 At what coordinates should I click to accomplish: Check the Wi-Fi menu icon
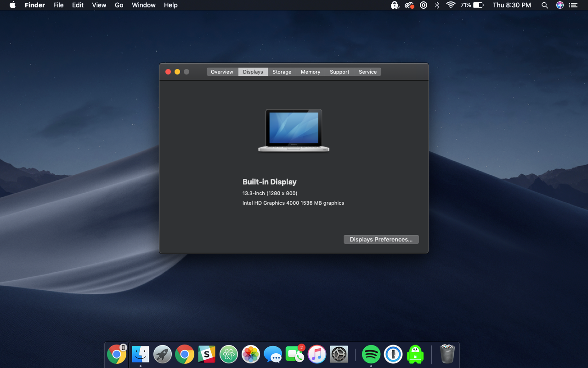pyautogui.click(x=451, y=5)
